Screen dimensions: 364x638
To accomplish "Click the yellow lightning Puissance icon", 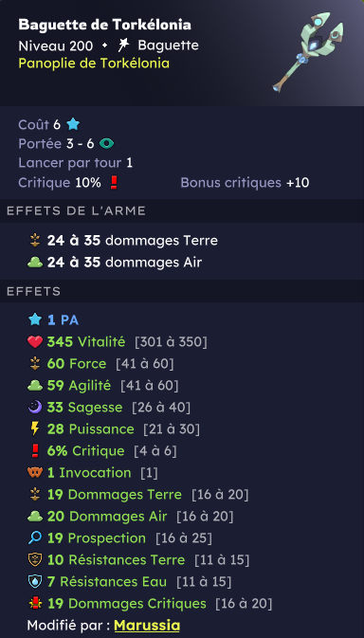I will (35, 428).
